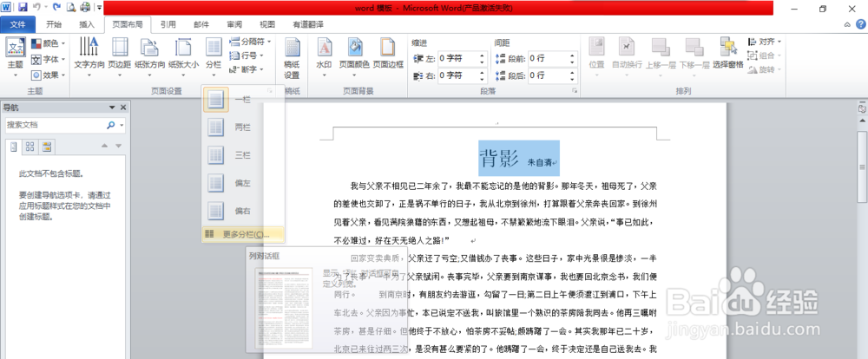Show the headings browse tab in Navigation pane
The width and height of the screenshot is (868, 359).
click(x=13, y=147)
